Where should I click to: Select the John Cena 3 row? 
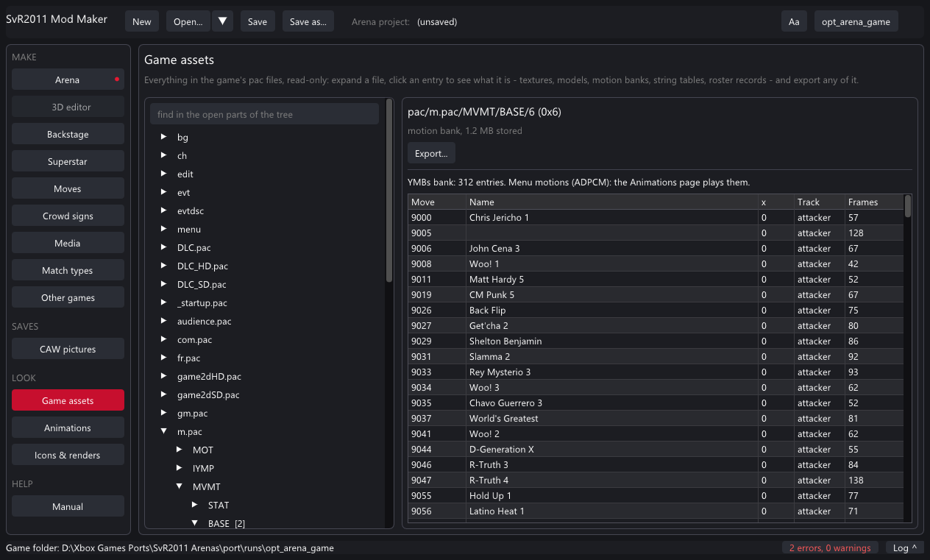(656, 249)
